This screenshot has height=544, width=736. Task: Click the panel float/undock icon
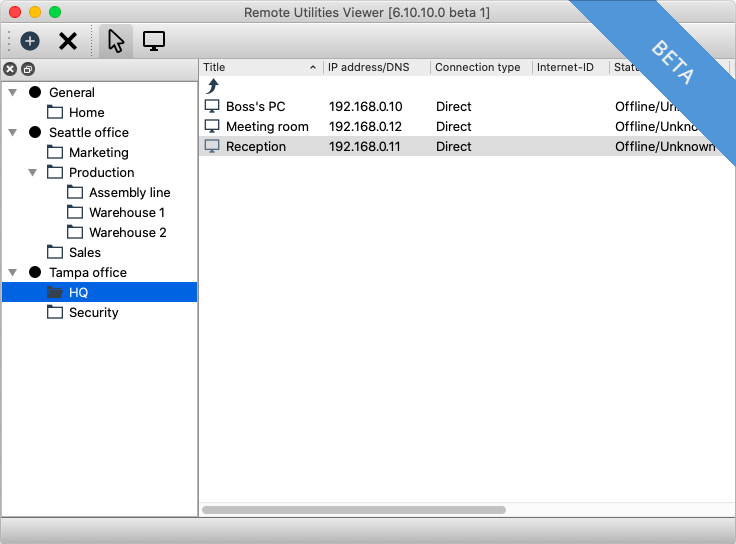point(28,69)
